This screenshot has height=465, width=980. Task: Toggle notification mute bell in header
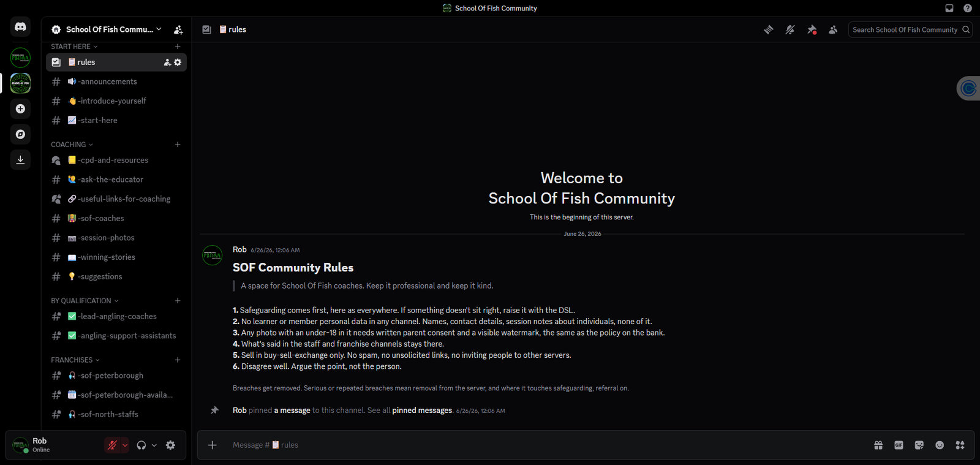click(x=790, y=29)
